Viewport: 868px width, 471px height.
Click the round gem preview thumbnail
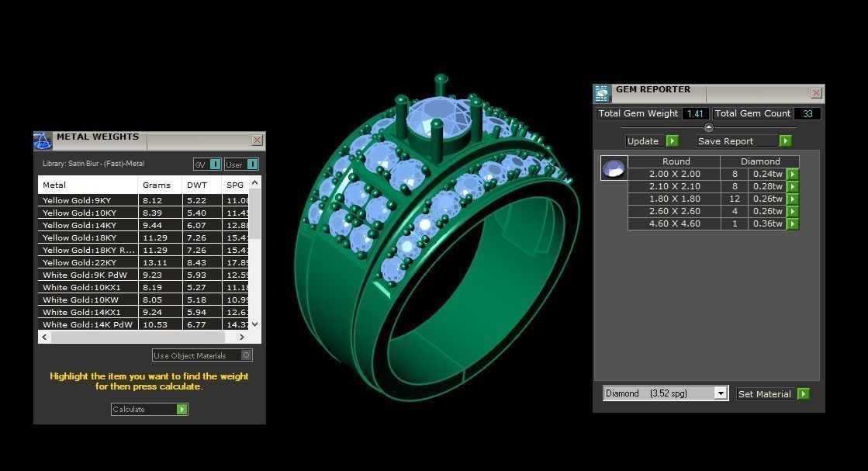click(614, 168)
